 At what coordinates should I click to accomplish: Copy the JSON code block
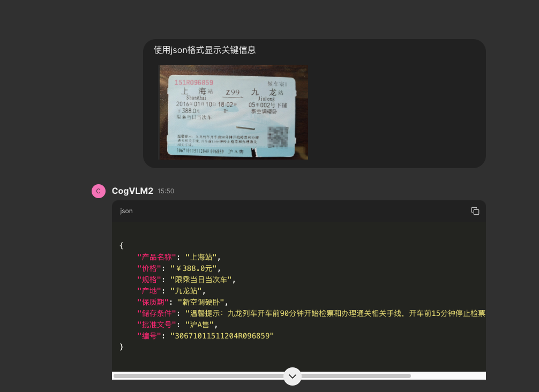[475, 211]
